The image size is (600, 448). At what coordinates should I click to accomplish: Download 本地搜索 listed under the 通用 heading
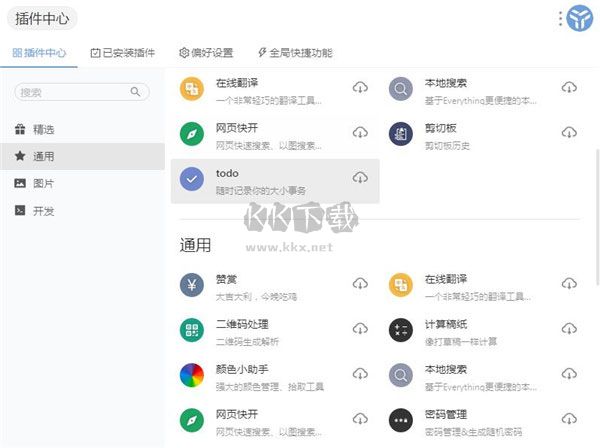click(569, 374)
